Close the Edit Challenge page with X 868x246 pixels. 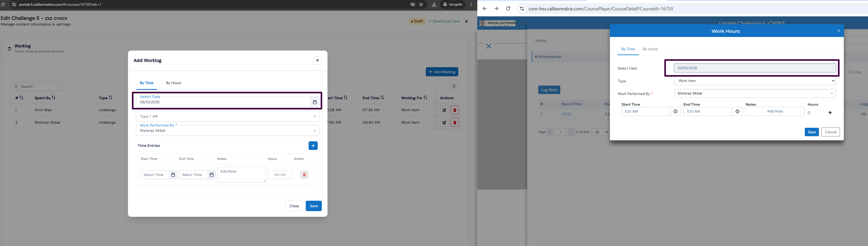466,21
